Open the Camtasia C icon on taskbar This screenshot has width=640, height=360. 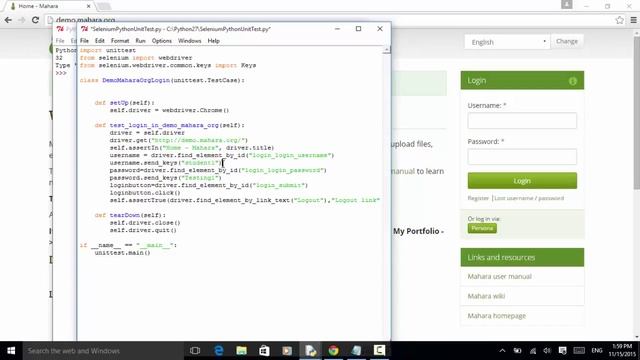[379, 351]
